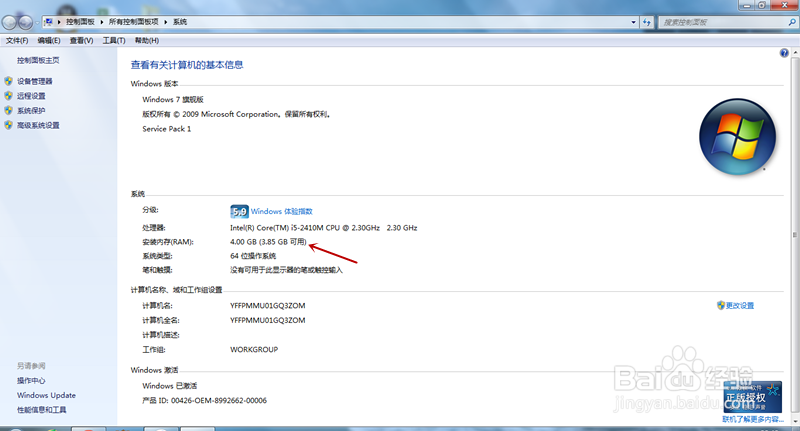Click 联机了解更多内容 link
800x431 pixels.
point(753,419)
